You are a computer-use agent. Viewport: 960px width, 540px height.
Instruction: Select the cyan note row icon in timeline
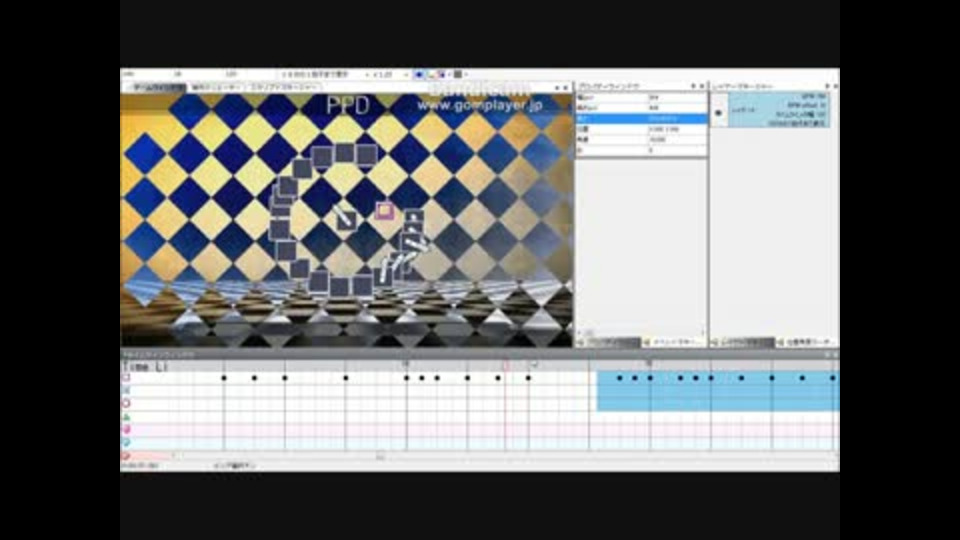126,443
